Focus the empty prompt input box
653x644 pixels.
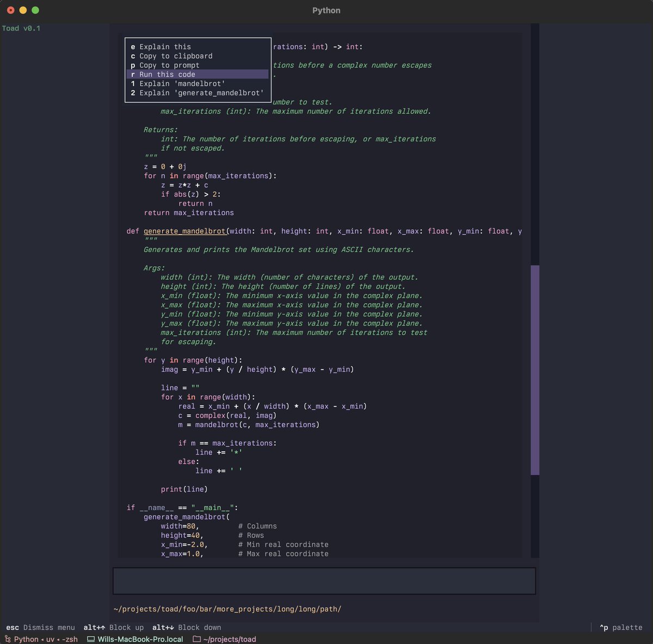tap(324, 580)
